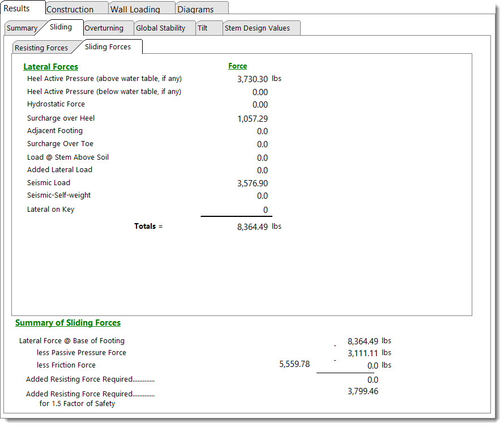Select the Sliding sub-tab
This screenshot has width=504, height=427.
tap(61, 27)
